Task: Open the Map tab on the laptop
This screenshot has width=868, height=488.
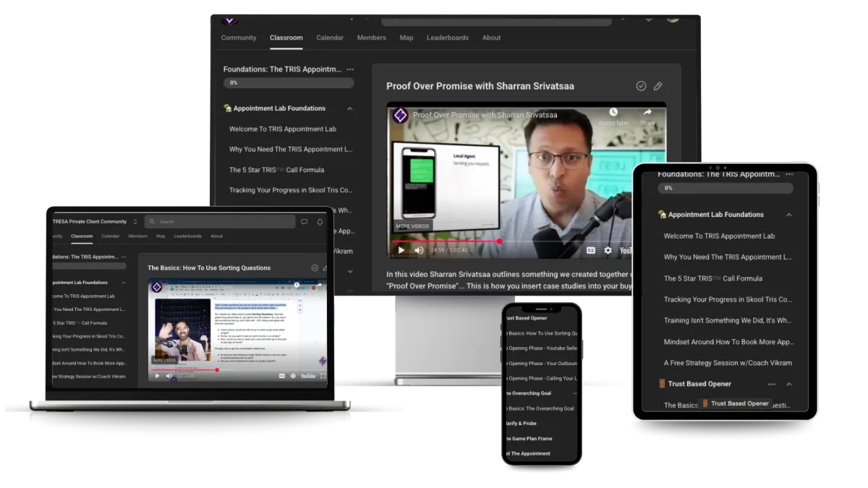Action: click(161, 236)
